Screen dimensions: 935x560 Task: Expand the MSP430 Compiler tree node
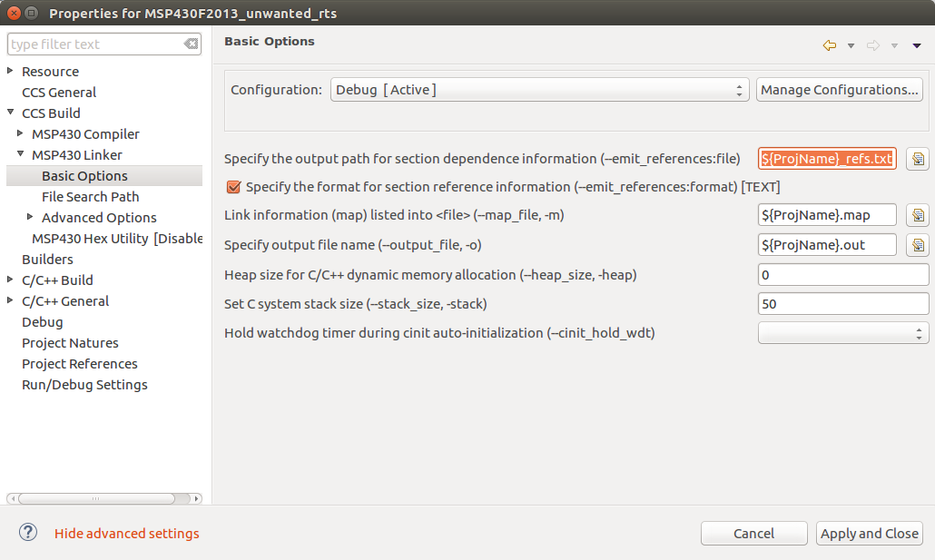click(x=20, y=133)
